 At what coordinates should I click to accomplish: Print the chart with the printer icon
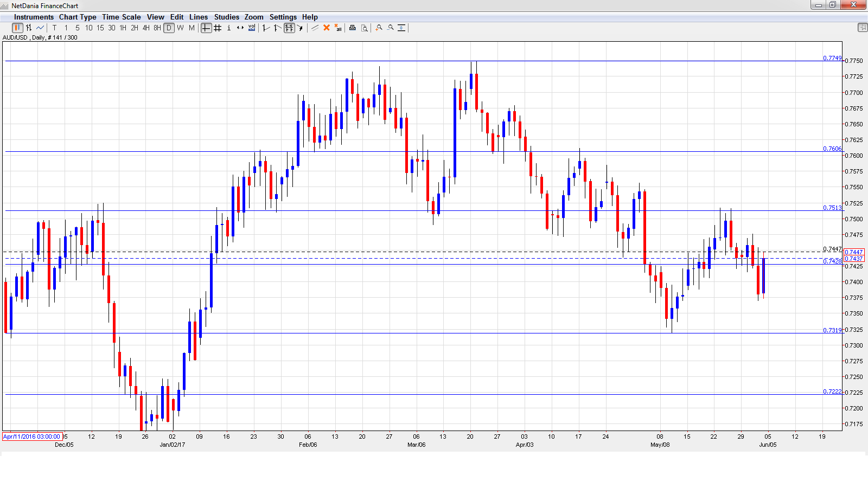pos(352,28)
